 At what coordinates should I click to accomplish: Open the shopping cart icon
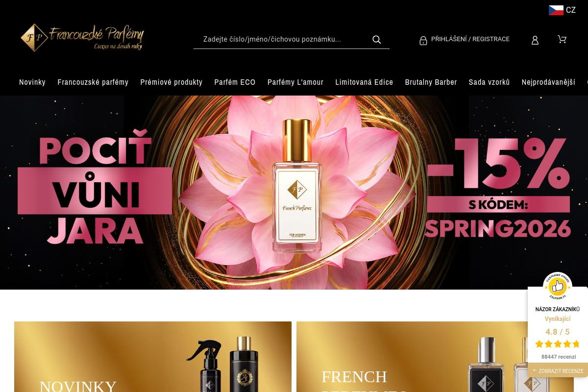click(562, 39)
